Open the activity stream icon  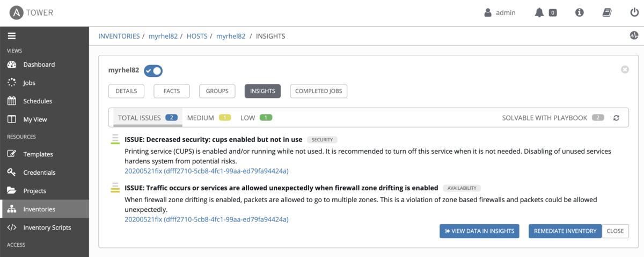pos(634,36)
